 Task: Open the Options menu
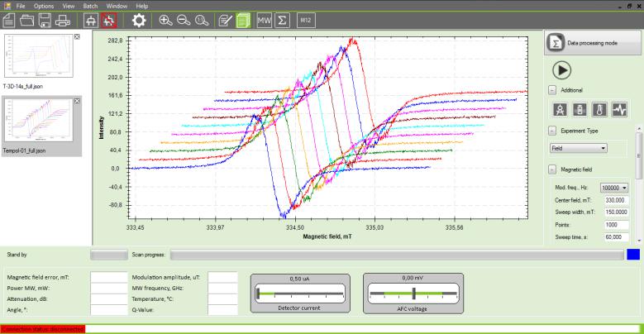[44, 6]
